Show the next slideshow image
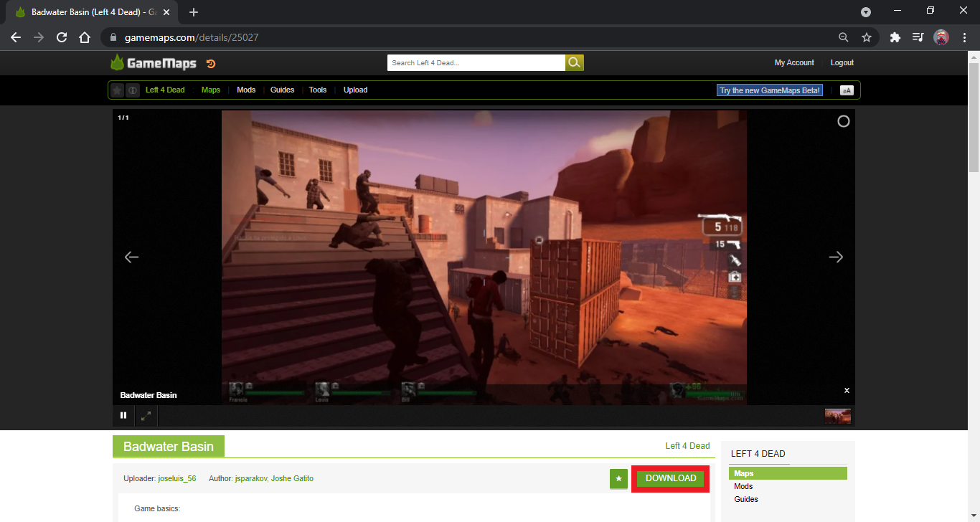980x522 pixels. point(836,257)
